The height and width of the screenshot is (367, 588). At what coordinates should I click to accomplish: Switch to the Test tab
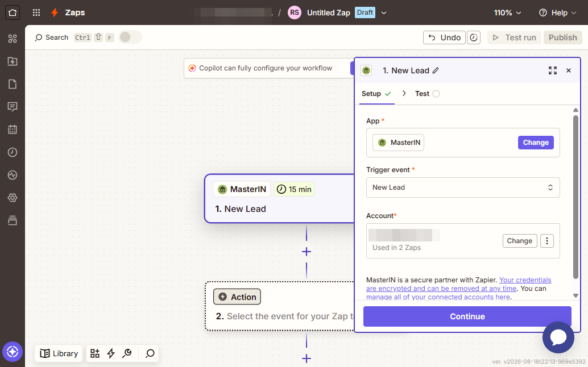tap(426, 94)
